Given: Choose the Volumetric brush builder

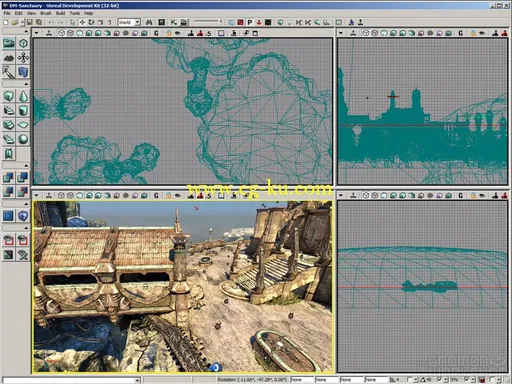Looking at the screenshot, I should 9,154.
